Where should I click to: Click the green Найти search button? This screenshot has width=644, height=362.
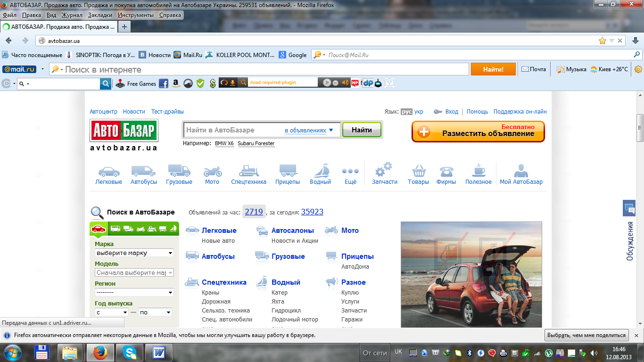click(x=362, y=130)
